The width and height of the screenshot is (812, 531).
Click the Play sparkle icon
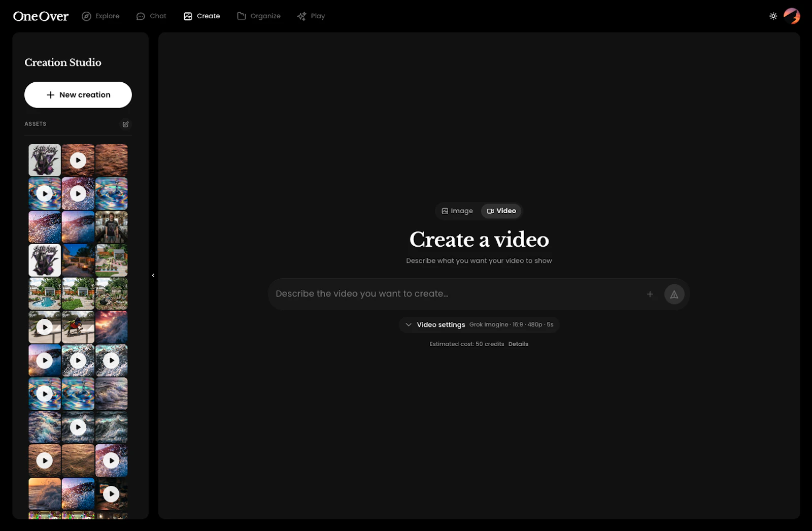pos(301,16)
